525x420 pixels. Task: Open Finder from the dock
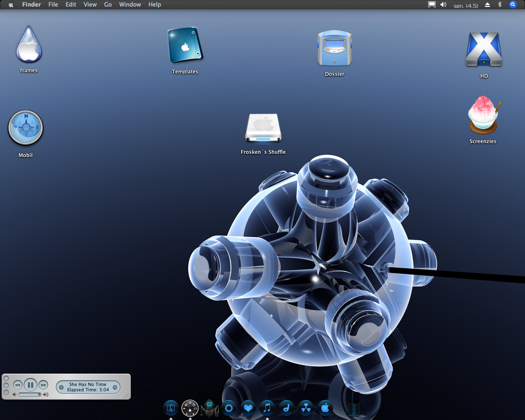171,408
